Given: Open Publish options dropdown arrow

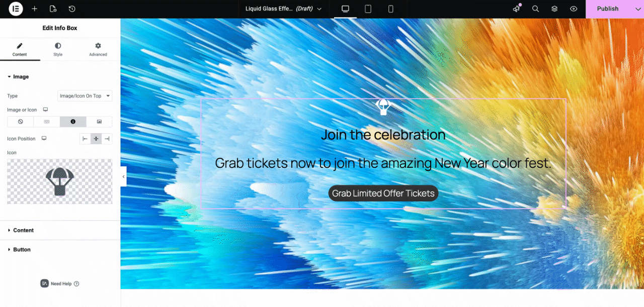Looking at the screenshot, I should click(637, 9).
